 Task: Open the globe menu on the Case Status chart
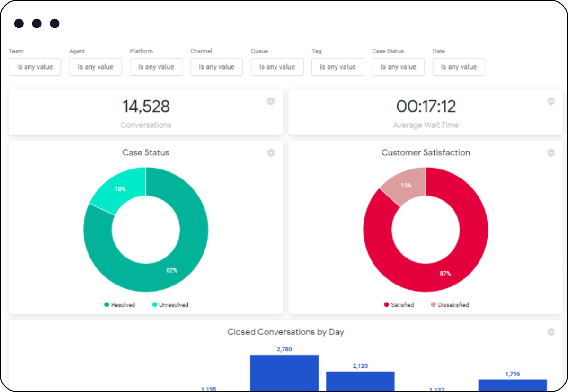coord(271,152)
